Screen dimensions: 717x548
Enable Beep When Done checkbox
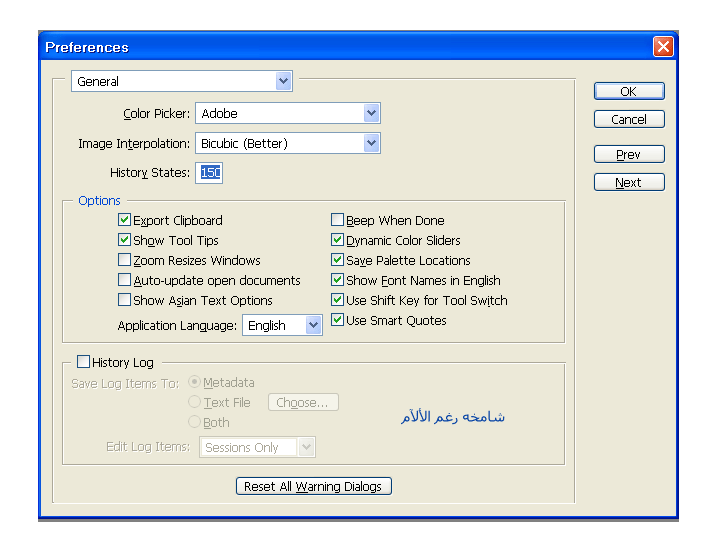click(338, 220)
